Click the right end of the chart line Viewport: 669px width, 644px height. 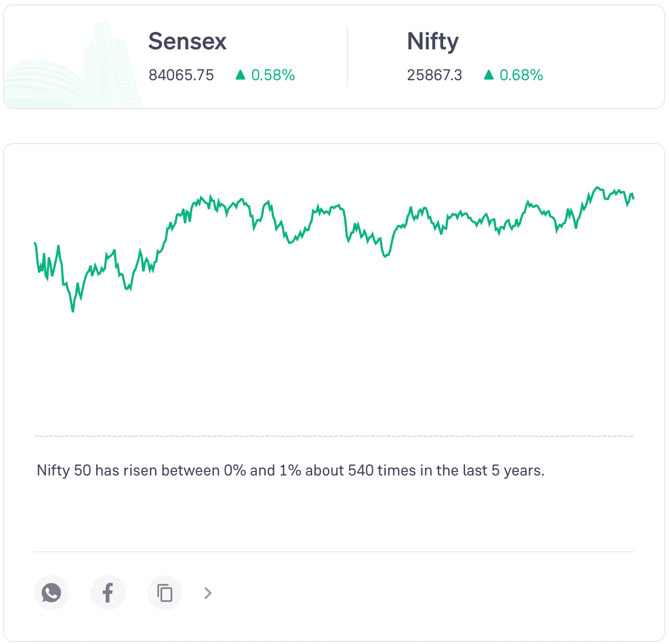pos(633,199)
